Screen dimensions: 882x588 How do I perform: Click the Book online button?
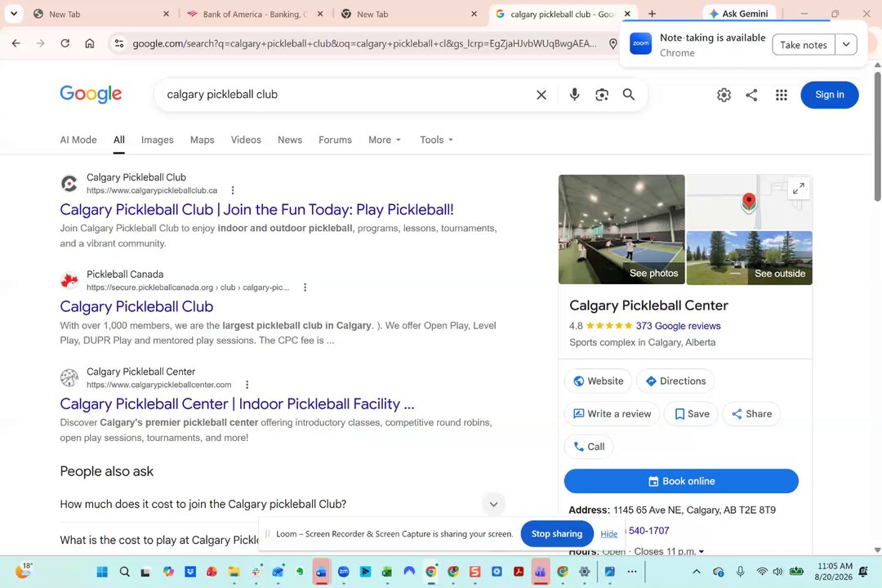(x=681, y=481)
